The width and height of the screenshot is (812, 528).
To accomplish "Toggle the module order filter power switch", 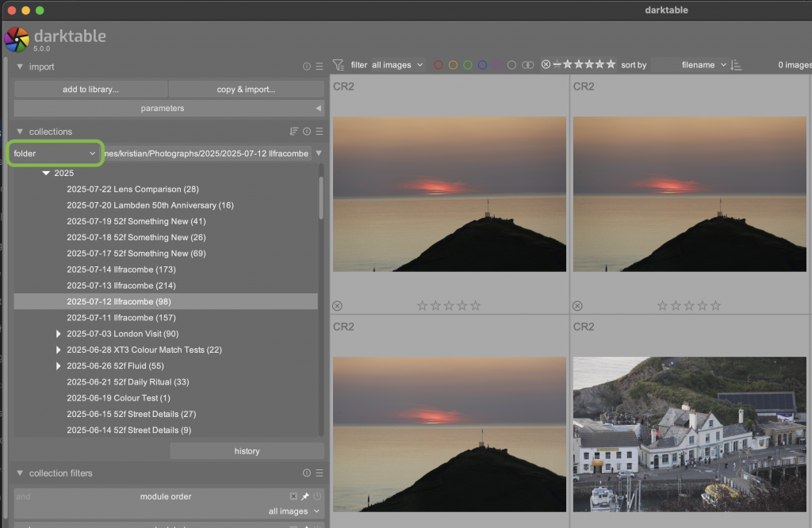I will click(x=317, y=496).
